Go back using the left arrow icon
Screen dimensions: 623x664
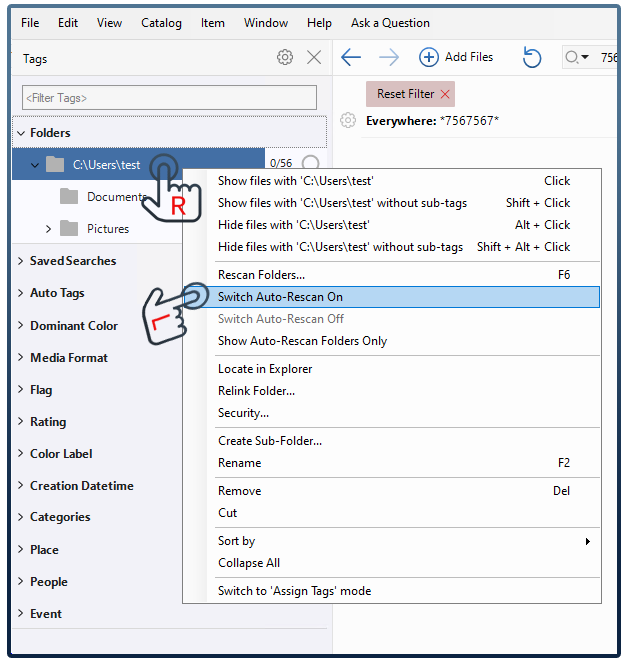(351, 58)
